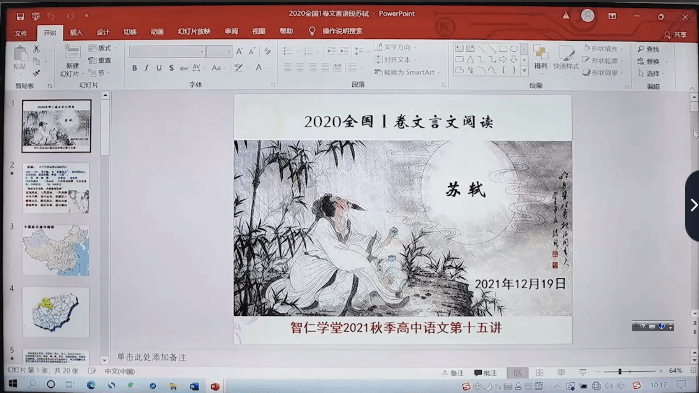Switch to the Animations ribbon tab
This screenshot has height=393, width=699.
point(156,32)
